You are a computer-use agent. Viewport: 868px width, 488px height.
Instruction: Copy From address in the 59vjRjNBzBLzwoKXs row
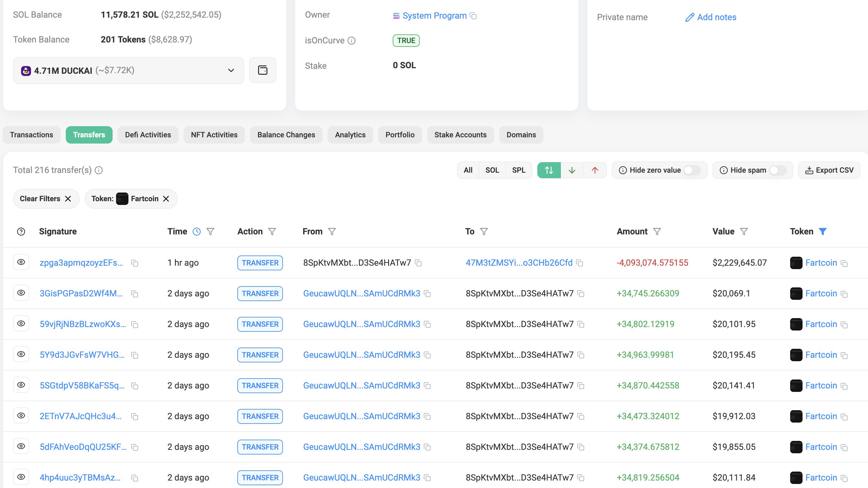427,324
